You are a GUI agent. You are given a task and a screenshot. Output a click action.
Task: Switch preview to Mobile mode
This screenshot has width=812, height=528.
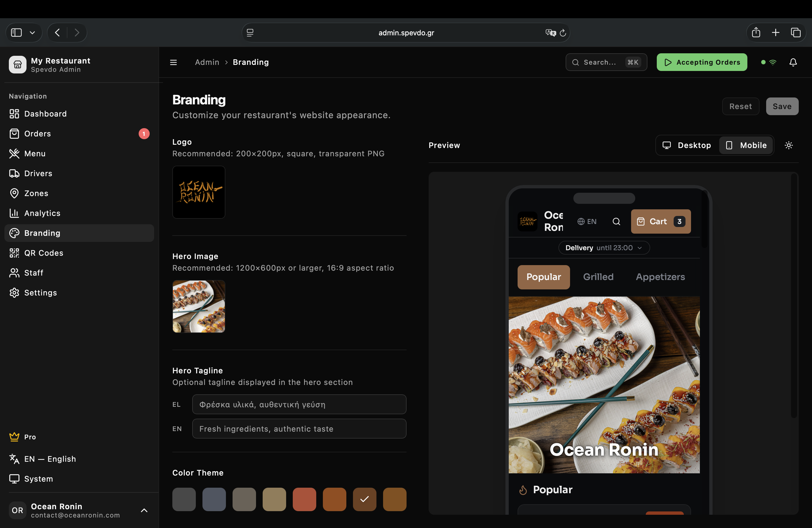pyautogui.click(x=746, y=145)
